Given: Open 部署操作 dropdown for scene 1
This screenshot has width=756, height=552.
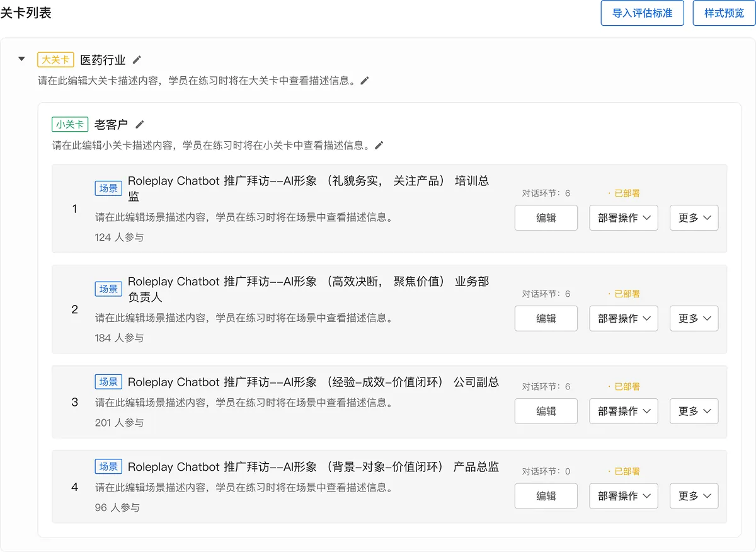Looking at the screenshot, I should 623,218.
